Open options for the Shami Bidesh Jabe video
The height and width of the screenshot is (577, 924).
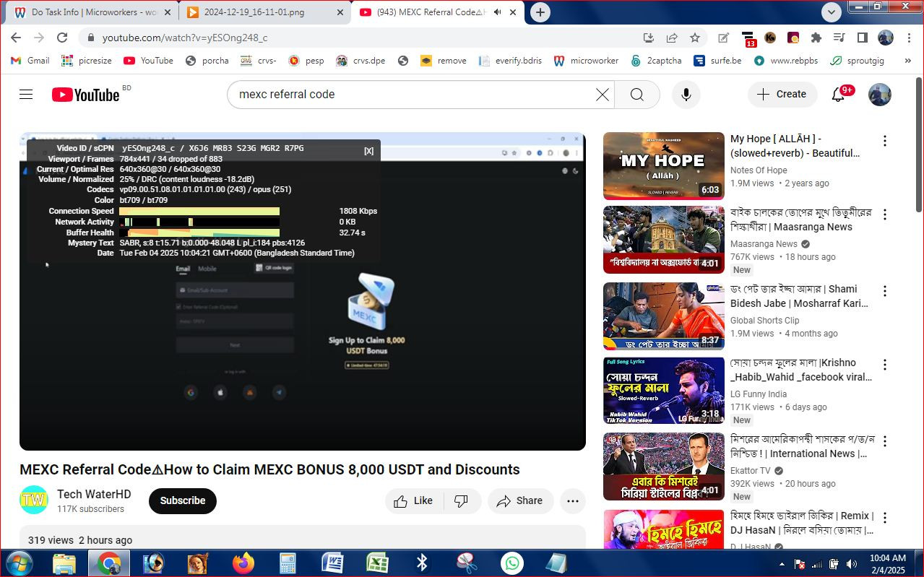pyautogui.click(x=885, y=291)
